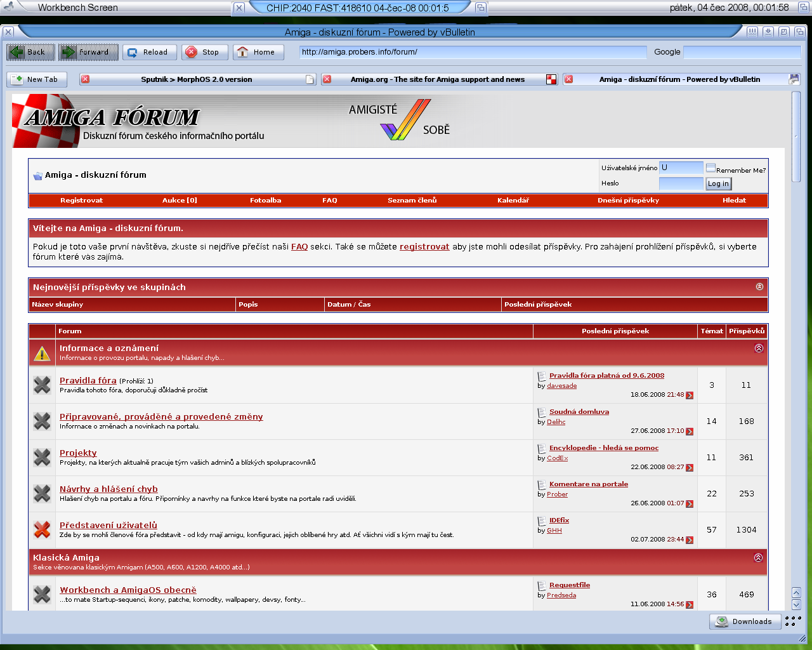Switch to the Amiga.org tab
This screenshot has width=812, height=650.
tap(437, 79)
